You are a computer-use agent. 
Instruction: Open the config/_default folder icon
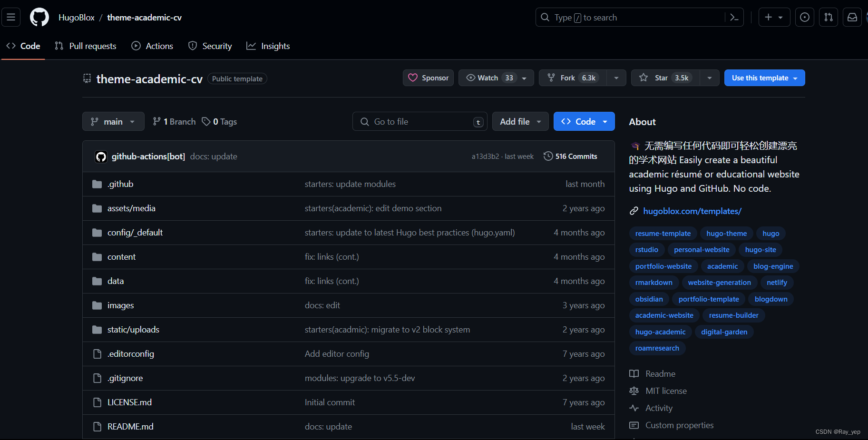(x=97, y=233)
